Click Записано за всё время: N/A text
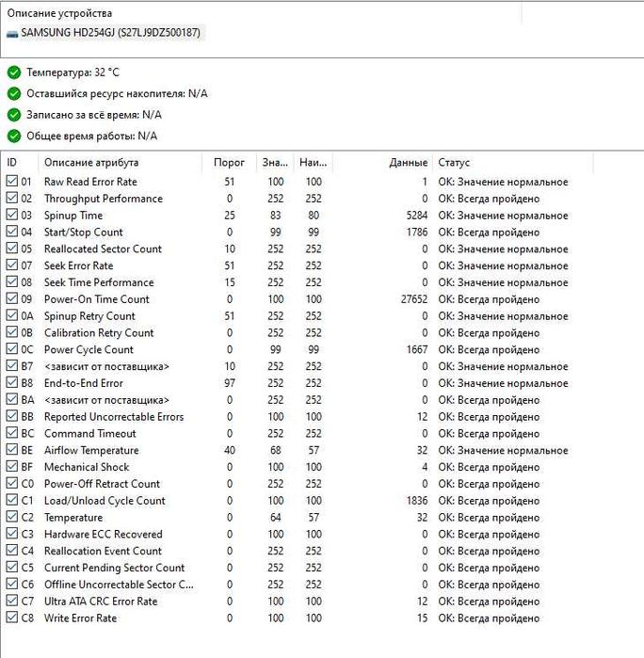 [x=94, y=115]
